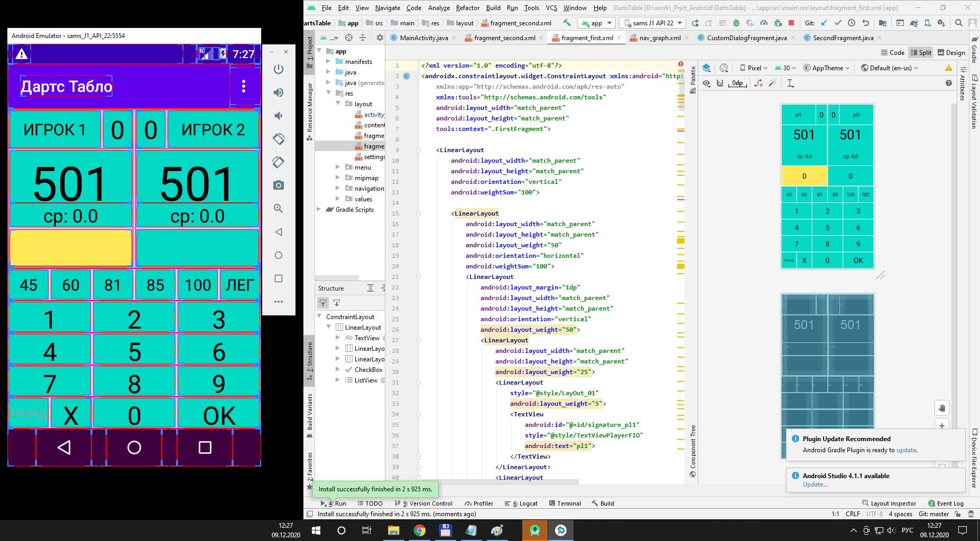Open Git Show History clock icon
Viewport: 980px width, 541px height.
(852, 23)
